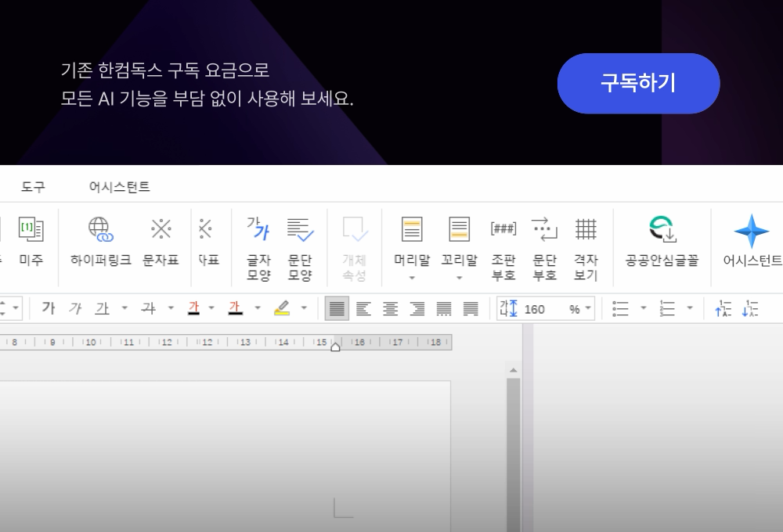Open the line spacing percent dropdown
This screenshot has width=783, height=532.
pyautogui.click(x=588, y=308)
